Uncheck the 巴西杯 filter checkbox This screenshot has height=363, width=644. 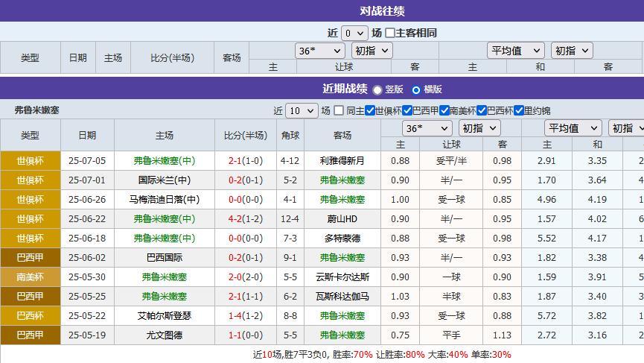[x=482, y=110]
